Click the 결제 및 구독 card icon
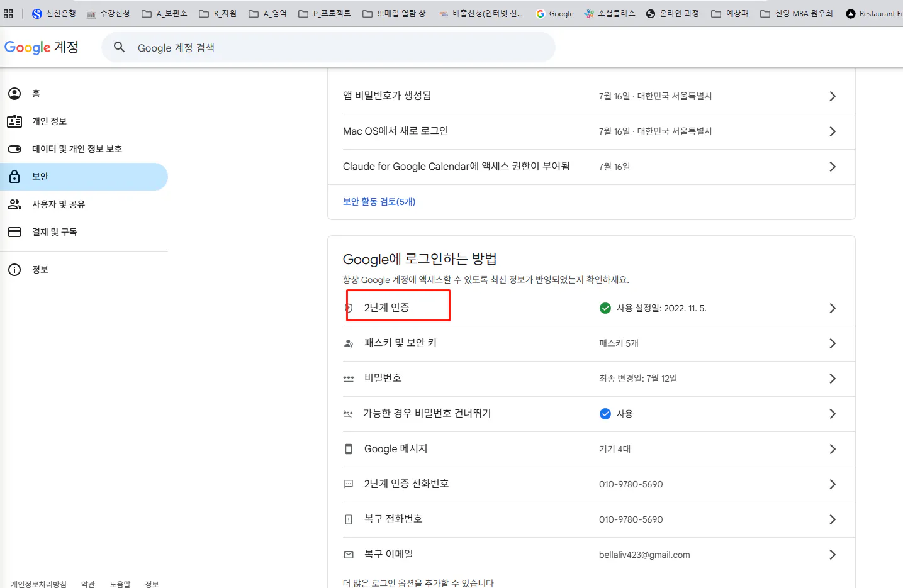Viewport: 903px width, 588px height. point(14,232)
